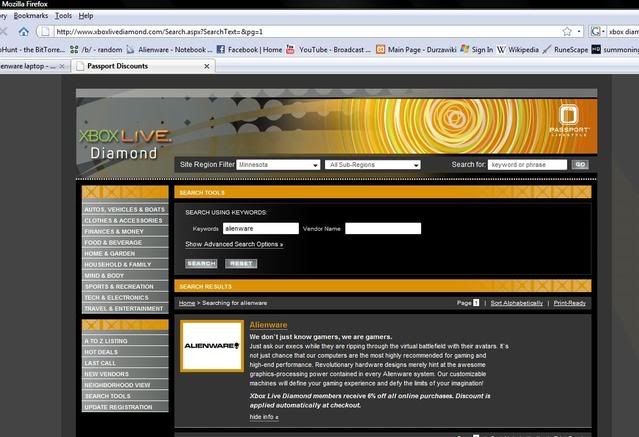The image size is (639, 437).
Task: Click the Vendor Name input field
Action: coord(383,229)
